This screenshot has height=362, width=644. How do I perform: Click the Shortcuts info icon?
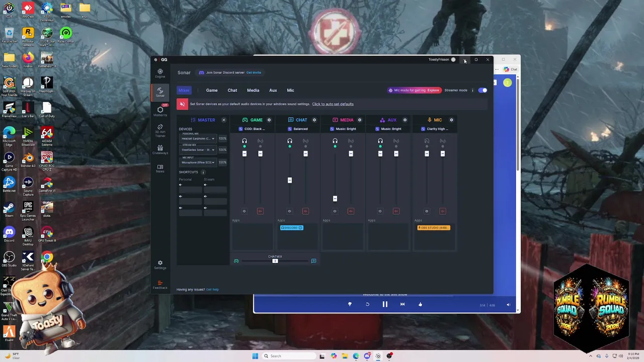[x=203, y=172]
